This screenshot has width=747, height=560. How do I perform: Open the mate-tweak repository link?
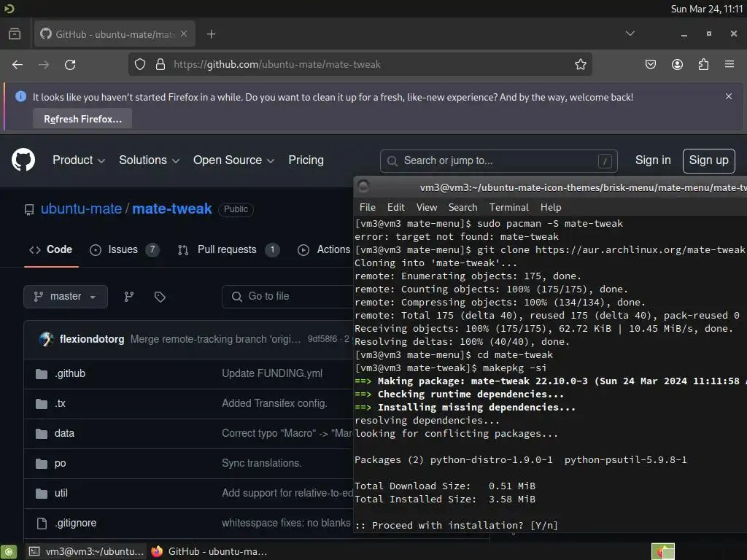coord(172,209)
